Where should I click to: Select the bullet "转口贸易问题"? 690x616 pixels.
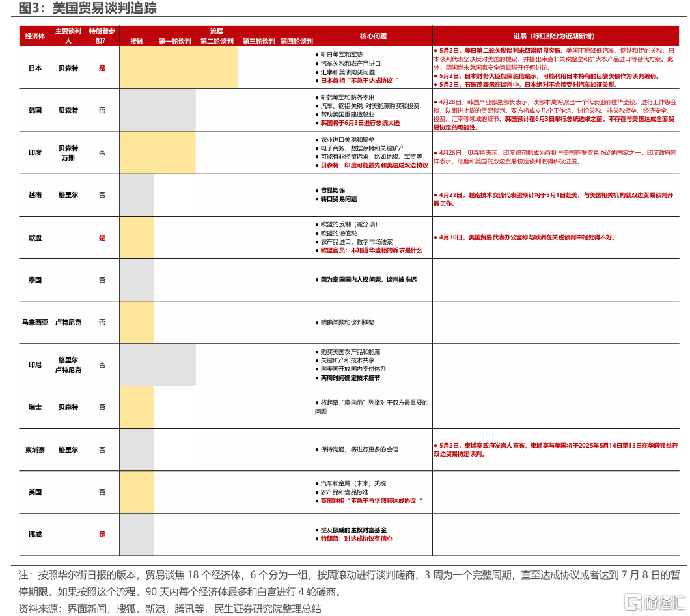(336, 199)
